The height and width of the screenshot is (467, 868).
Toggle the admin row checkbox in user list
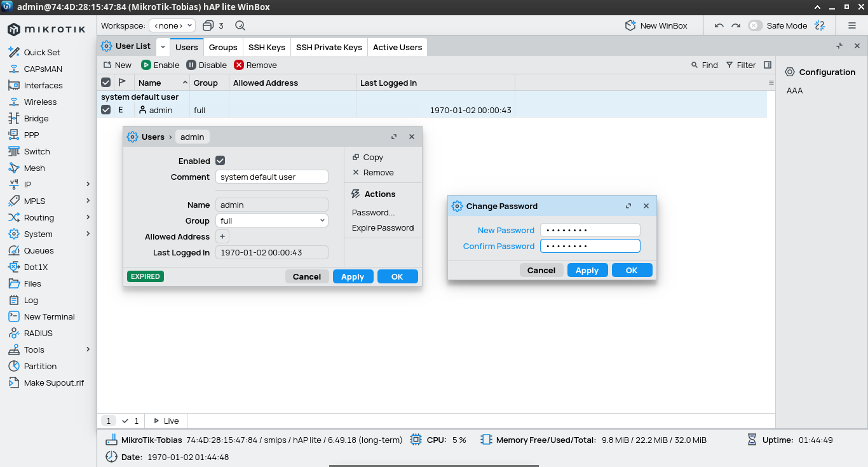click(x=106, y=110)
